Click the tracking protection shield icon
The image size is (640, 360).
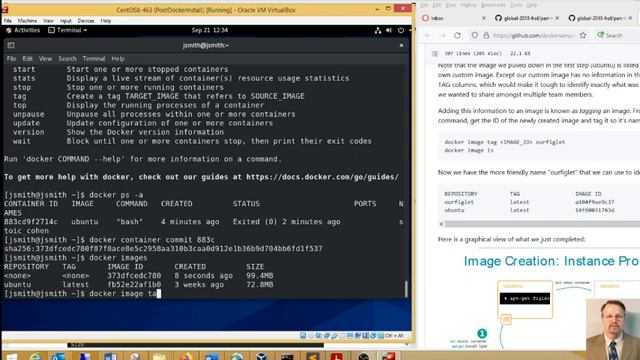click(x=474, y=36)
